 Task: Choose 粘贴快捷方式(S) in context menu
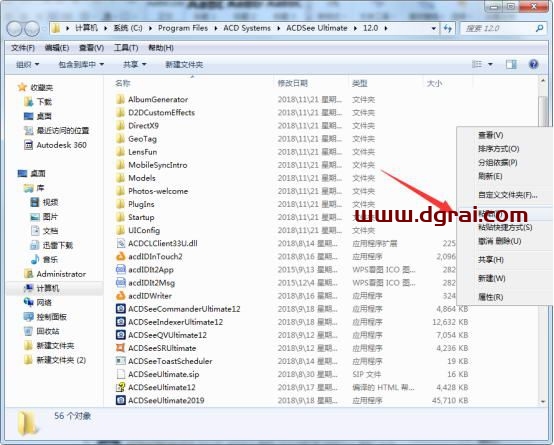pos(505,227)
